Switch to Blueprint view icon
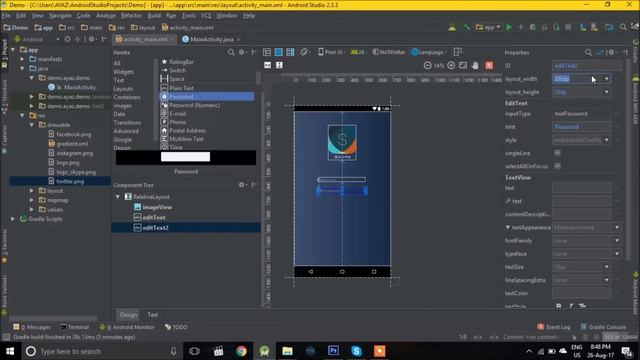 [x=278, y=52]
